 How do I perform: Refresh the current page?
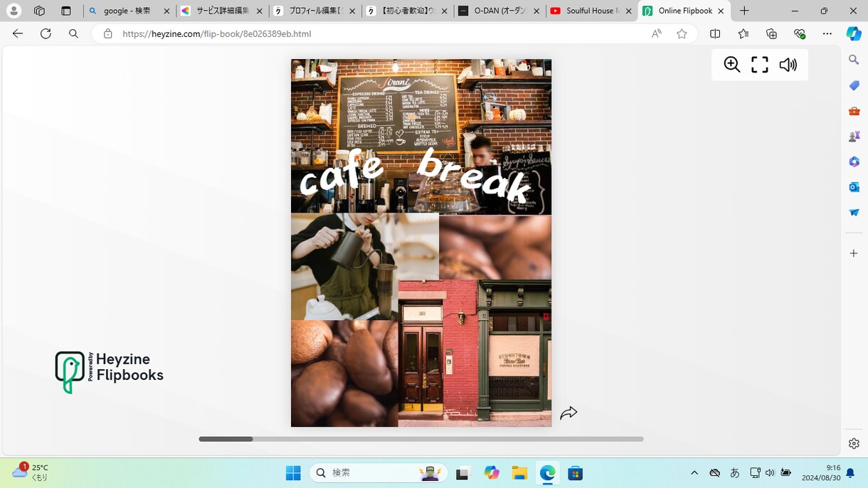(46, 33)
